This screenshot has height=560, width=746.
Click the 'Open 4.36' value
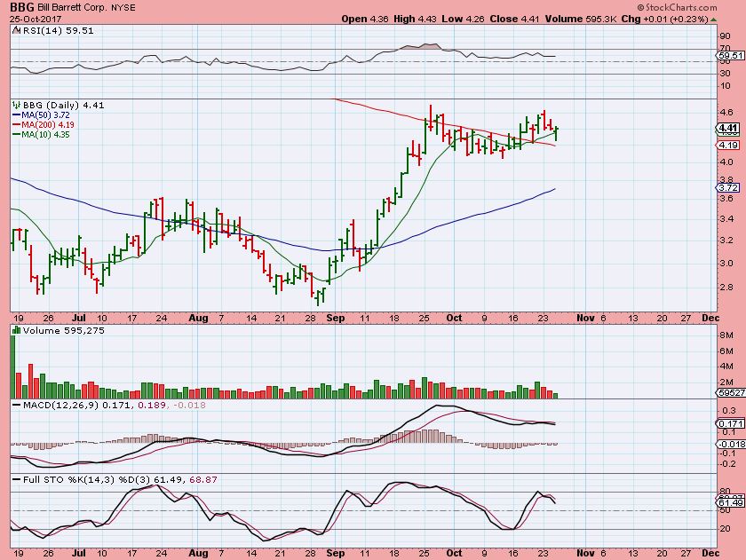coord(365,19)
